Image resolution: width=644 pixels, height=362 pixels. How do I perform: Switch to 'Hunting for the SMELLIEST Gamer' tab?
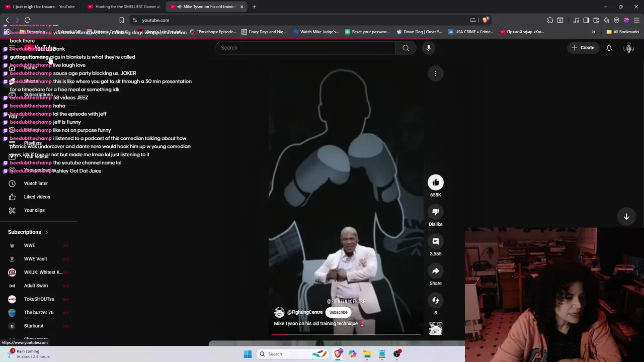pos(124,7)
